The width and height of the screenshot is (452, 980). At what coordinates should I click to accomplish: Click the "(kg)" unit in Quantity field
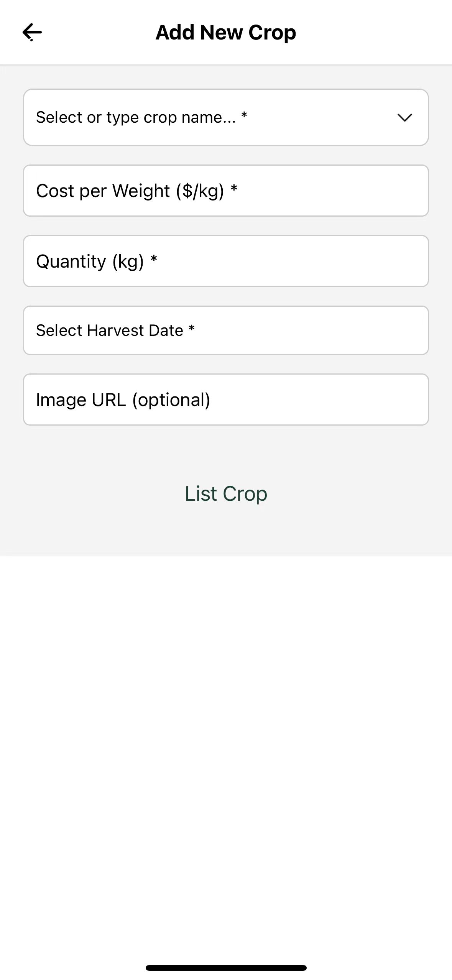tap(128, 262)
